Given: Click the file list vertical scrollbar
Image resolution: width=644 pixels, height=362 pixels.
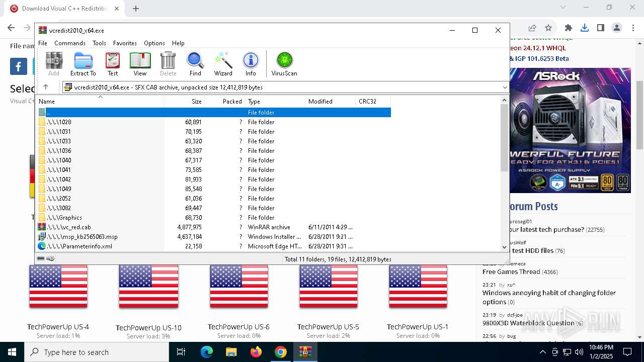Looking at the screenshot, I should 505,138.
